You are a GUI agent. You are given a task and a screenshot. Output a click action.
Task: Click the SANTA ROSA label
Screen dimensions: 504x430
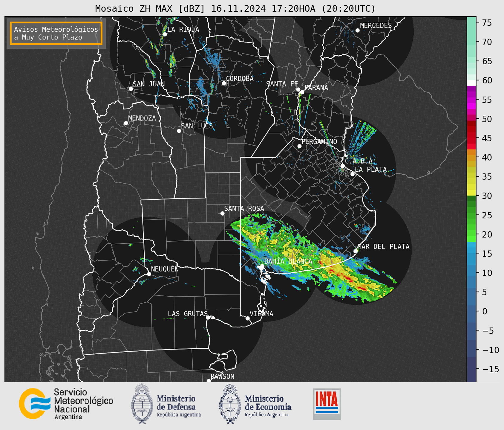tap(244, 208)
